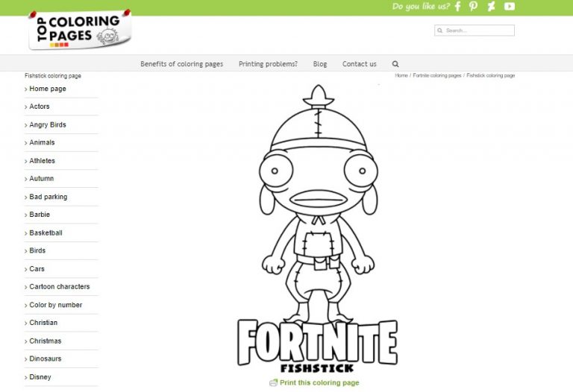This screenshot has width=573, height=392.
Task: Open the Pinterest icon in header
Action: pyautogui.click(x=473, y=6)
